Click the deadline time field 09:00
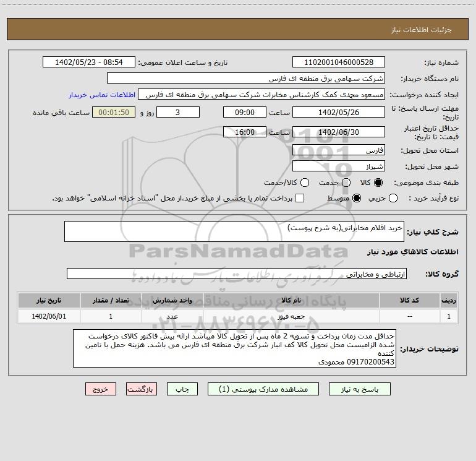The height and width of the screenshot is (461, 476). pyautogui.click(x=245, y=112)
